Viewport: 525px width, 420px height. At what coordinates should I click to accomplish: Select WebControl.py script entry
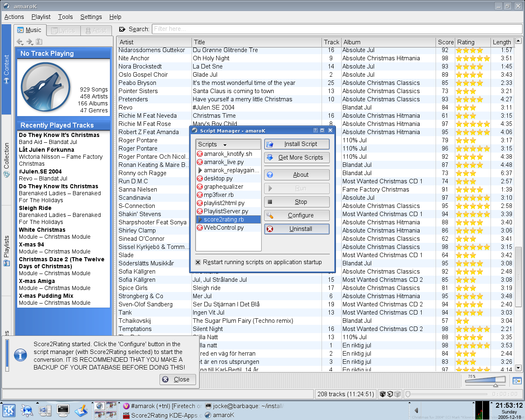point(228,228)
